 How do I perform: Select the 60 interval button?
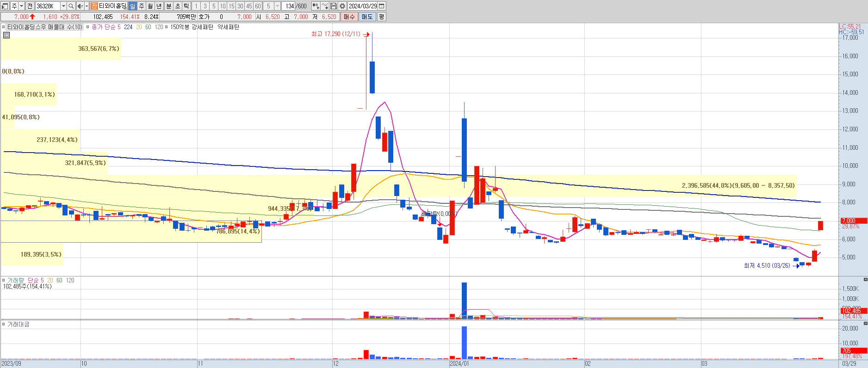(x=258, y=6)
